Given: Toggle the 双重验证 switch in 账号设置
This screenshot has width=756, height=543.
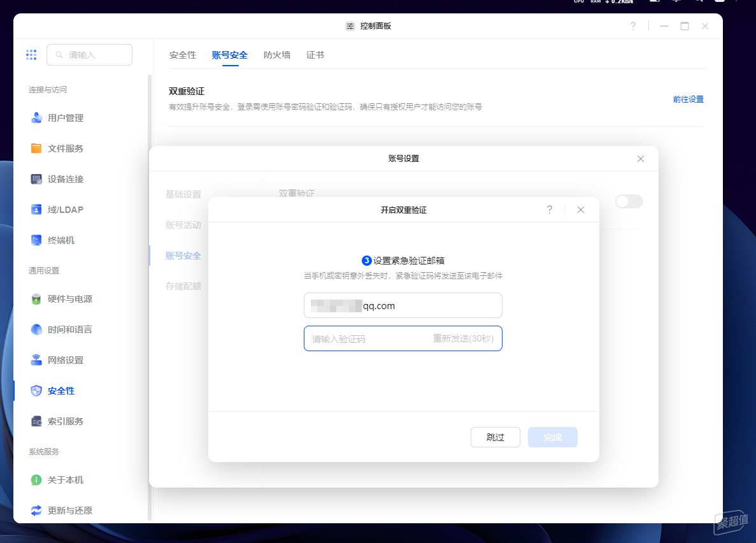Looking at the screenshot, I should click(629, 201).
